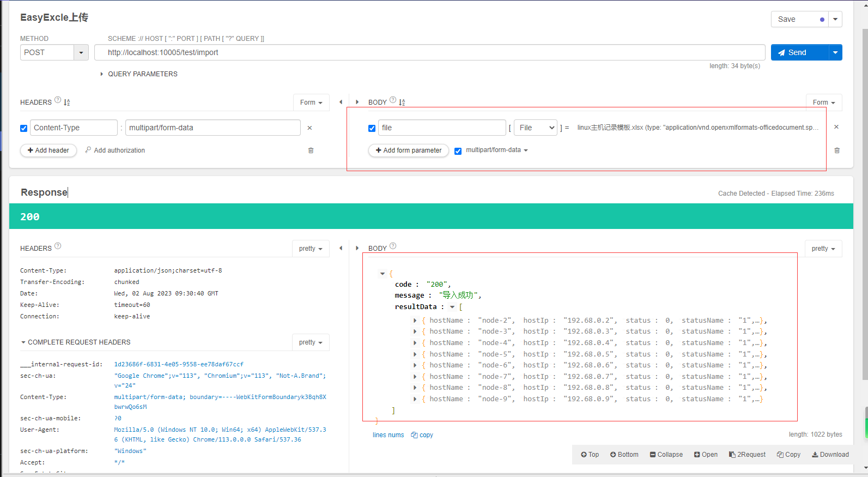Download the response body
Image resolution: width=868 pixels, height=477 pixels.
coord(830,455)
